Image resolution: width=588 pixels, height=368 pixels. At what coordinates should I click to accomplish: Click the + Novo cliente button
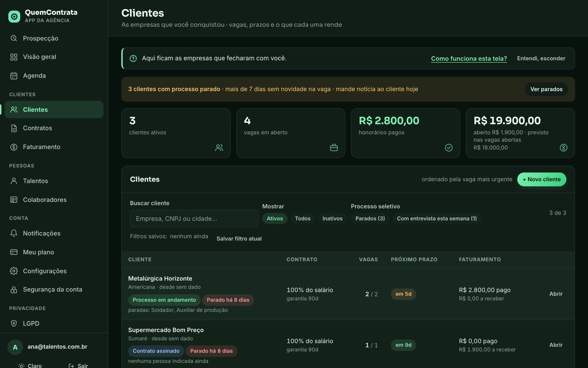[542, 179]
